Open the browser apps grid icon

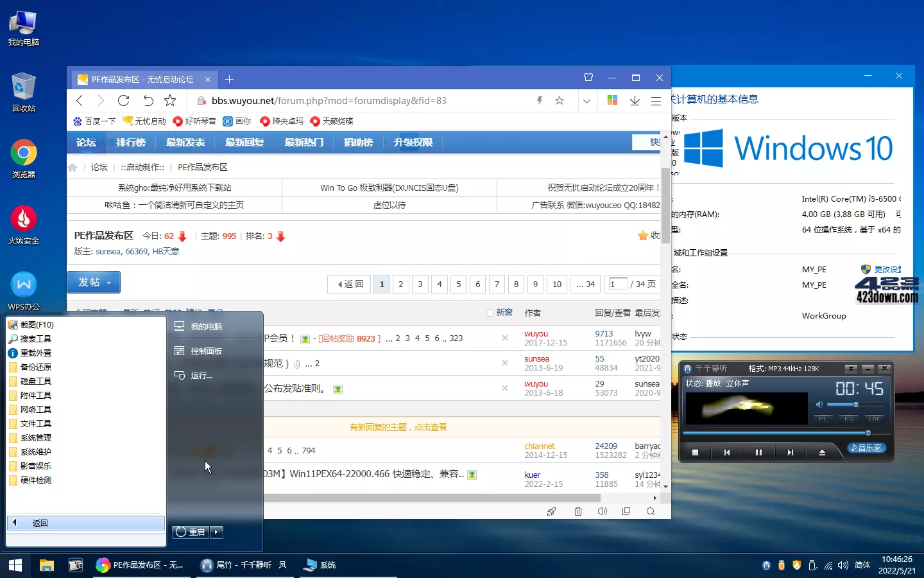point(612,101)
